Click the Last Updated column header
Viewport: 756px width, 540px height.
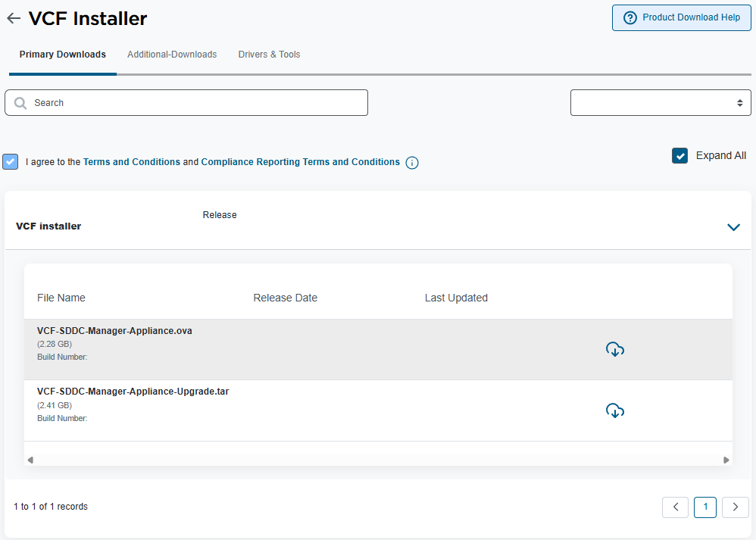(456, 298)
